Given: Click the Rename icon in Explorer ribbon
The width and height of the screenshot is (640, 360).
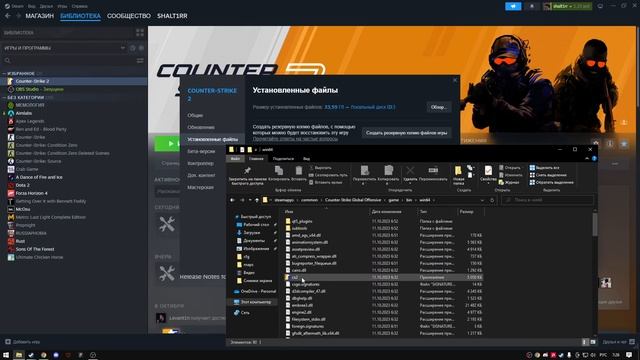Looking at the screenshot, I should pyautogui.click(x=433, y=170).
